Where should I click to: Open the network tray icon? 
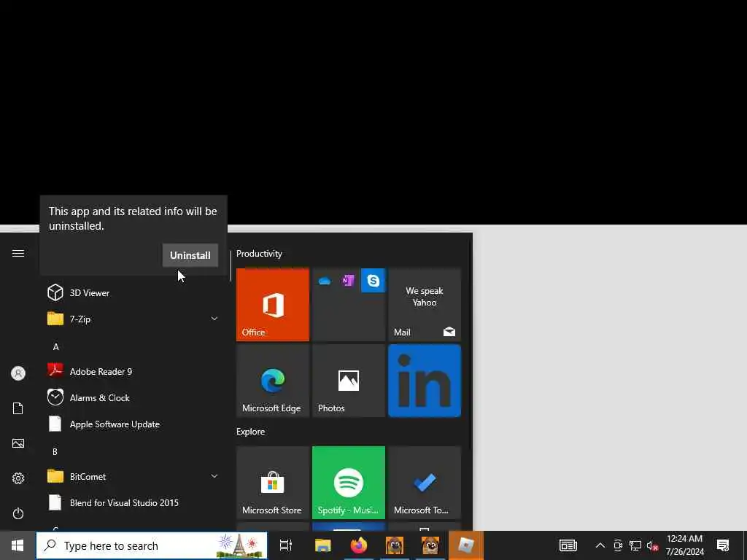click(635, 545)
